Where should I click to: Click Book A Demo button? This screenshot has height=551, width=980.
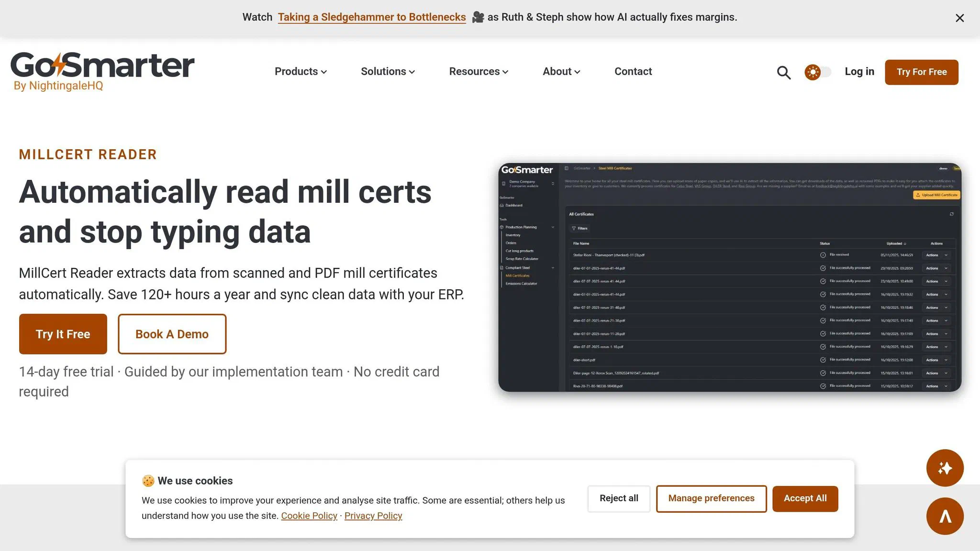(172, 334)
